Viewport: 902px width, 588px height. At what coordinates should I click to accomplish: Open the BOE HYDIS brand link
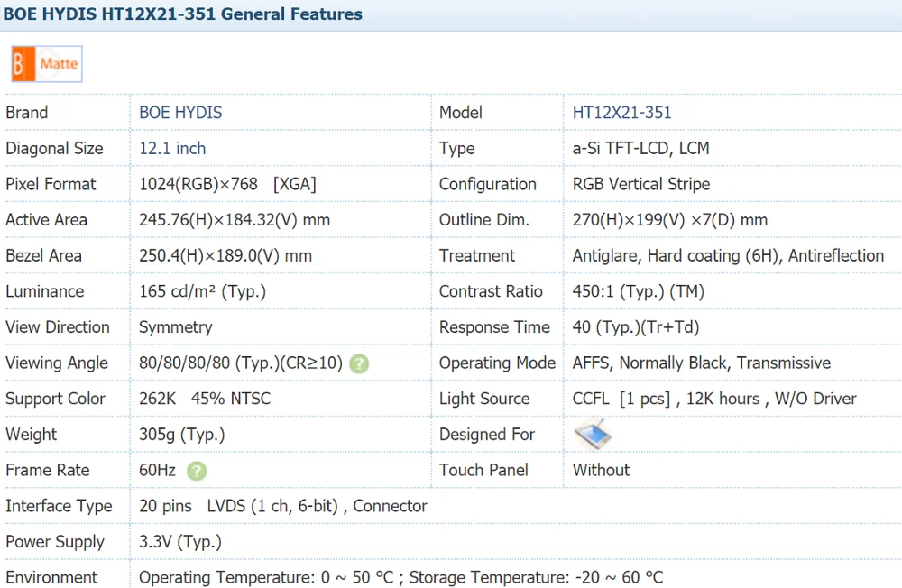pos(180,112)
